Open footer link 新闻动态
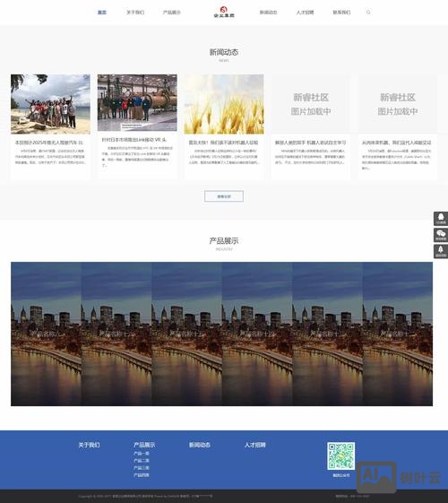The image size is (448, 503). point(200,445)
